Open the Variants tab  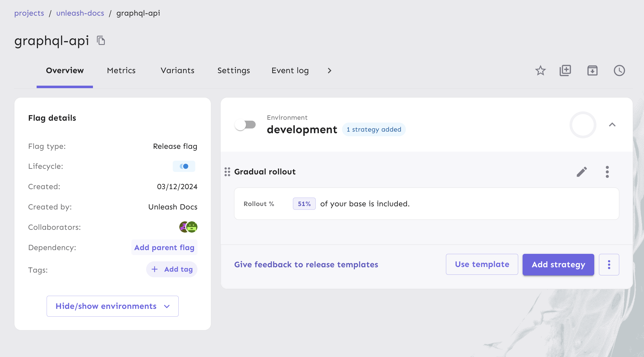(177, 71)
